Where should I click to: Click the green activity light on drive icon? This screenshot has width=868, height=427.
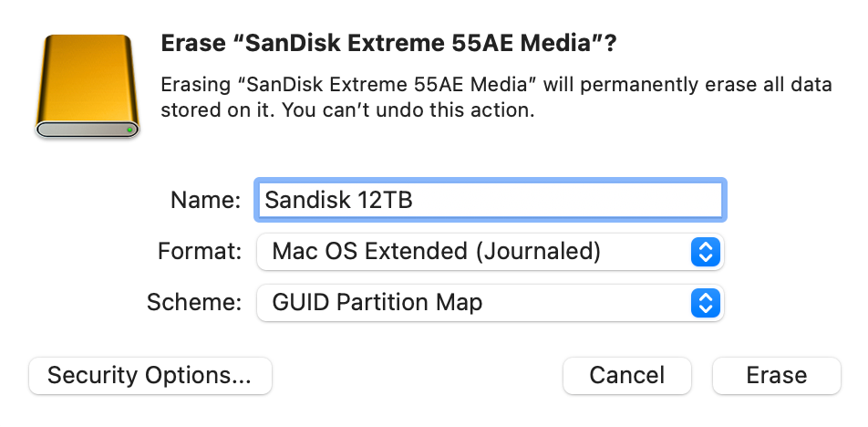pyautogui.click(x=129, y=130)
